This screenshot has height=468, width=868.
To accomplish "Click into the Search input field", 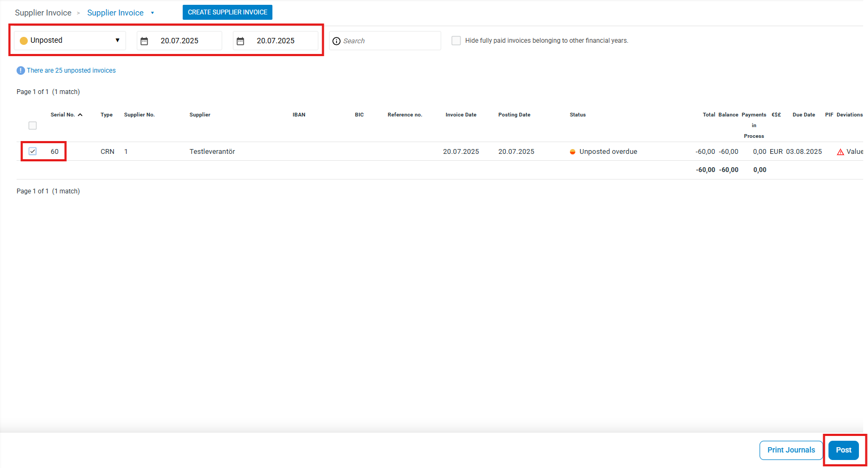I will pyautogui.click(x=390, y=41).
